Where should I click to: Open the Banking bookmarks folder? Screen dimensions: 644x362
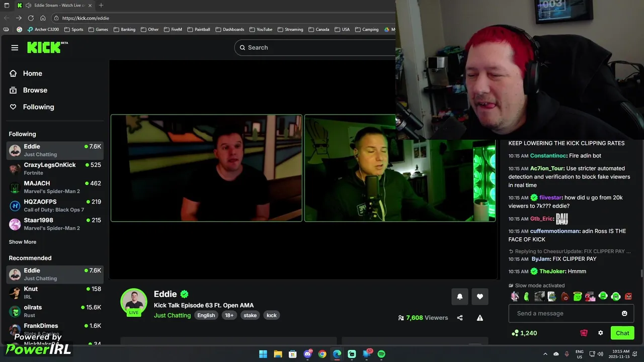[124, 30]
